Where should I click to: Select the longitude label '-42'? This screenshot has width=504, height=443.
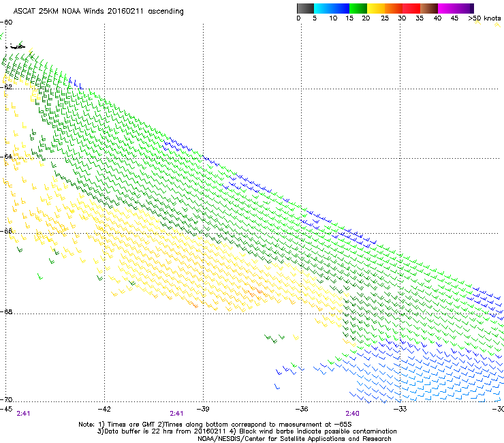click(104, 409)
